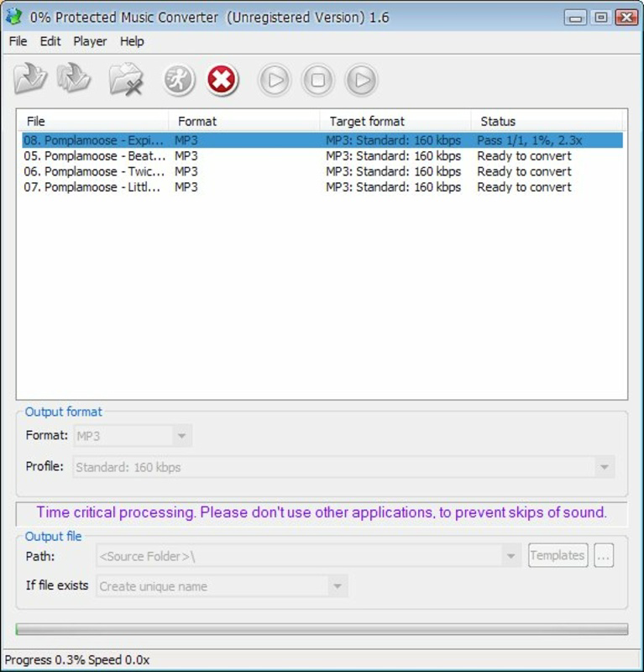Sort by the Target format column header
This screenshot has height=672, width=644.
pos(395,121)
